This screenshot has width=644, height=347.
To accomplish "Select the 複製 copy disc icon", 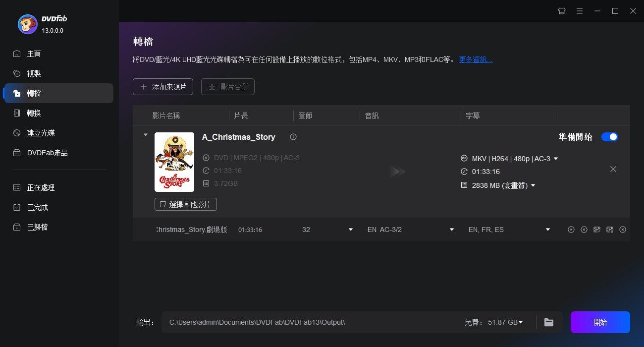I will [17, 73].
